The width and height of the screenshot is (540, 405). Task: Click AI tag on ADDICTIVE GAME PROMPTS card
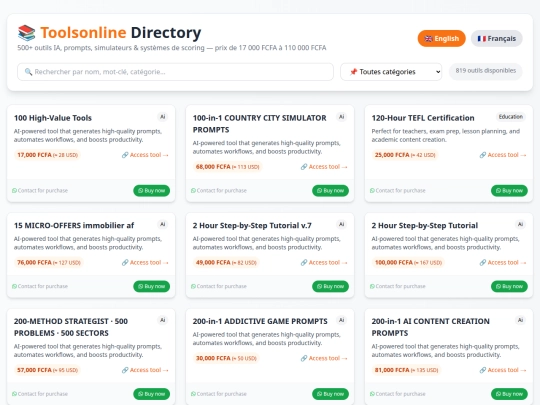point(341,320)
